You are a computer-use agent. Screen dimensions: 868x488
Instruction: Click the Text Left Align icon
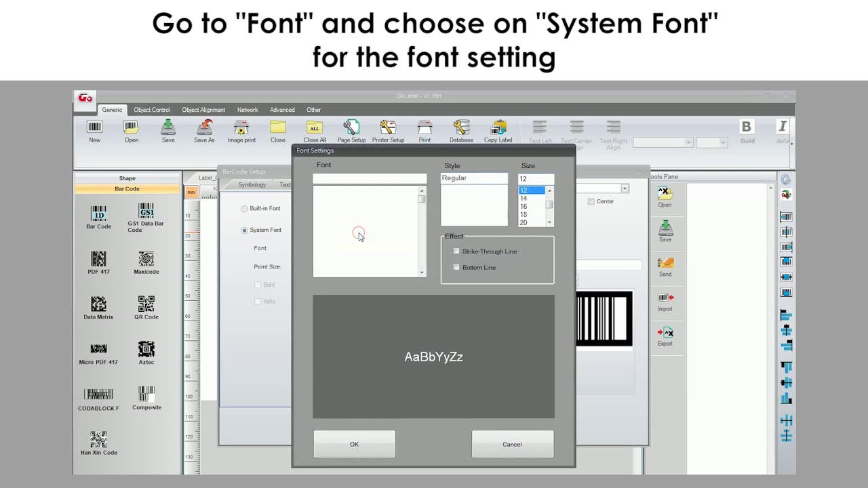pos(540,127)
